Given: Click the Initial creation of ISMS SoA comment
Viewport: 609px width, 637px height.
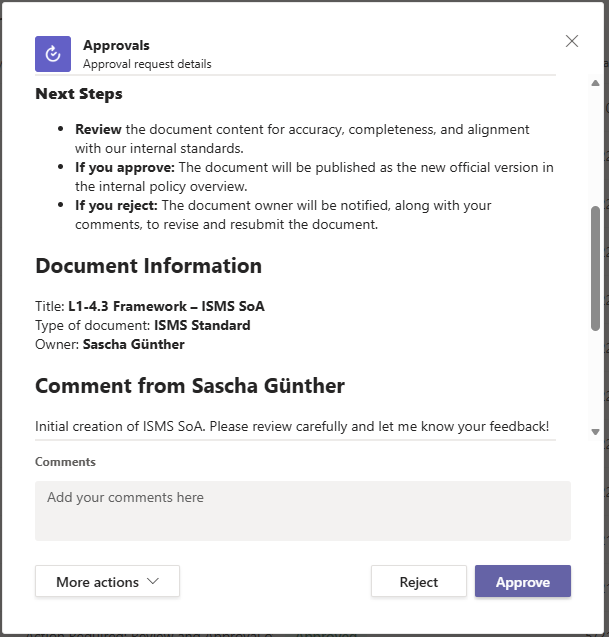Looking at the screenshot, I should click(x=292, y=426).
